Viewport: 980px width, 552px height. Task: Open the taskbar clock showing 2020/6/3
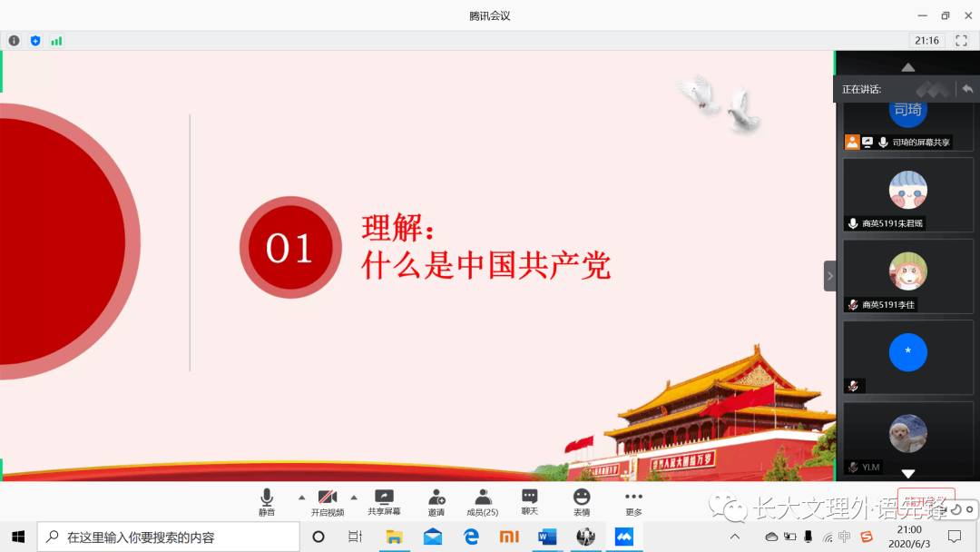click(909, 537)
